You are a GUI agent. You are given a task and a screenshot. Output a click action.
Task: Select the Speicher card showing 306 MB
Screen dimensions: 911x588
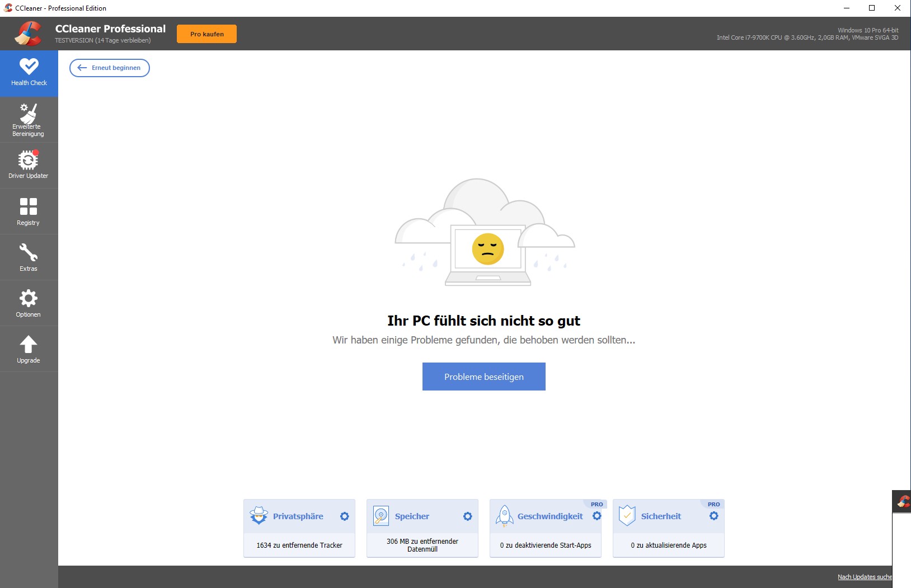point(422,545)
